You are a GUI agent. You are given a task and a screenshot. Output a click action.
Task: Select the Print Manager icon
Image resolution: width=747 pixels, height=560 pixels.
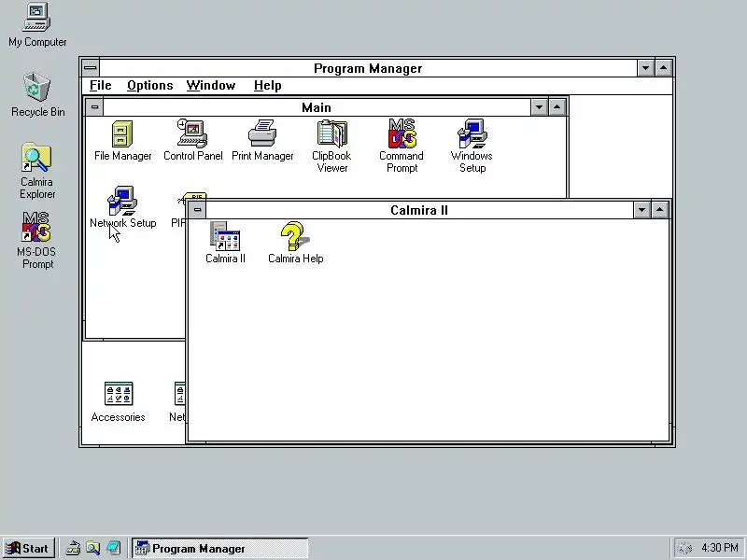(262, 133)
